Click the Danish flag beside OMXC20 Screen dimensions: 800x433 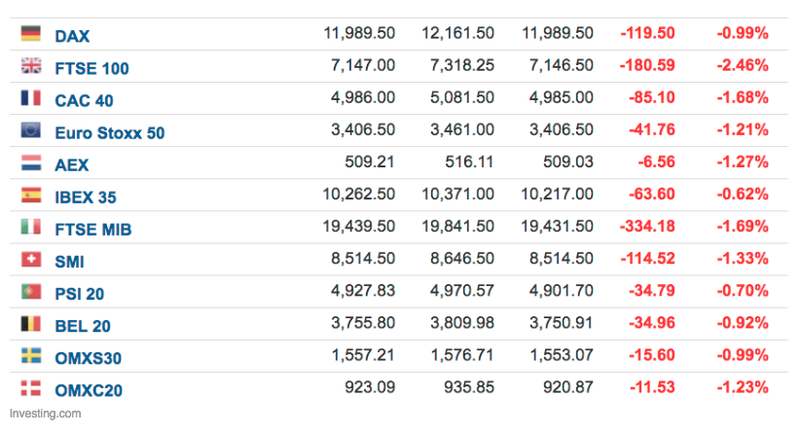tap(30, 388)
